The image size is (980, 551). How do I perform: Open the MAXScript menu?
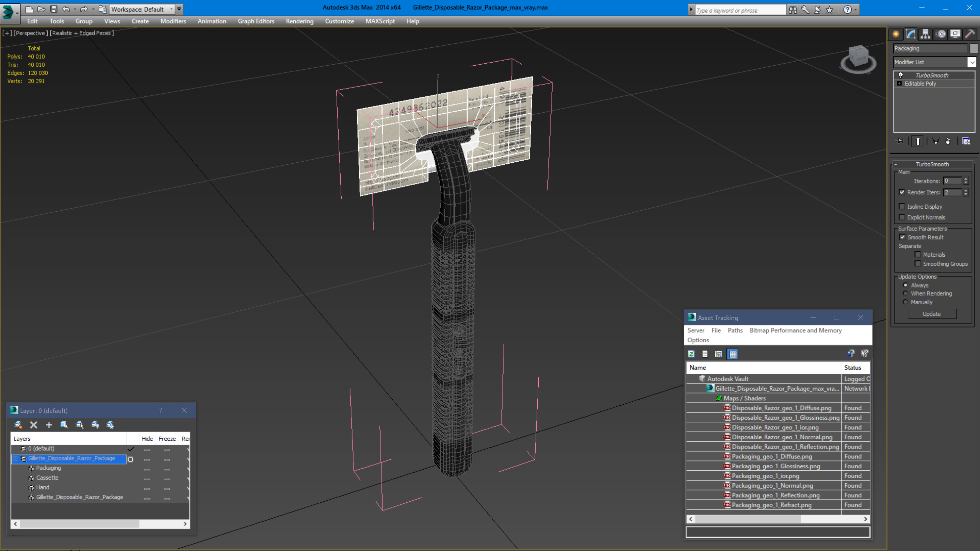point(380,21)
